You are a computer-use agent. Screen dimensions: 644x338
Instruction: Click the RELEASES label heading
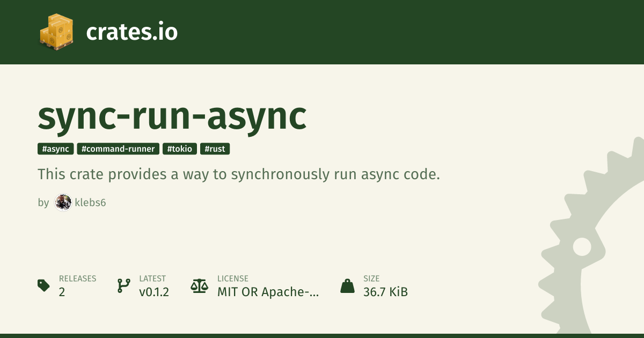tap(77, 278)
